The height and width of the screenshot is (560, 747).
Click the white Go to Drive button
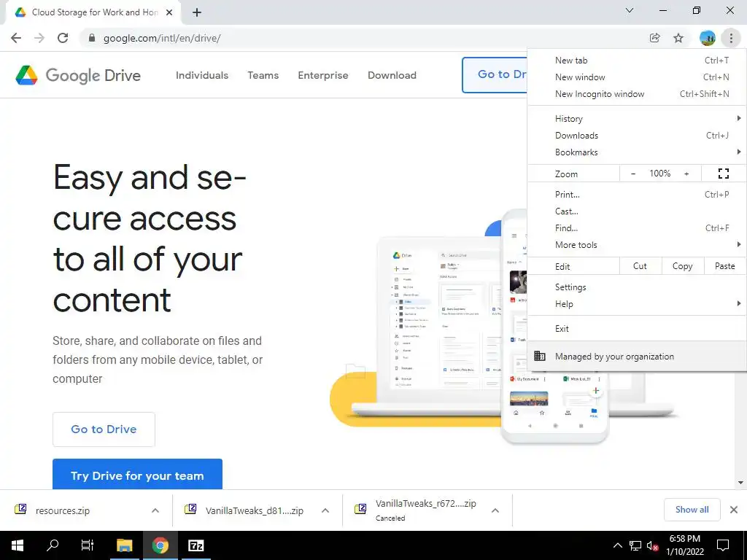(104, 429)
